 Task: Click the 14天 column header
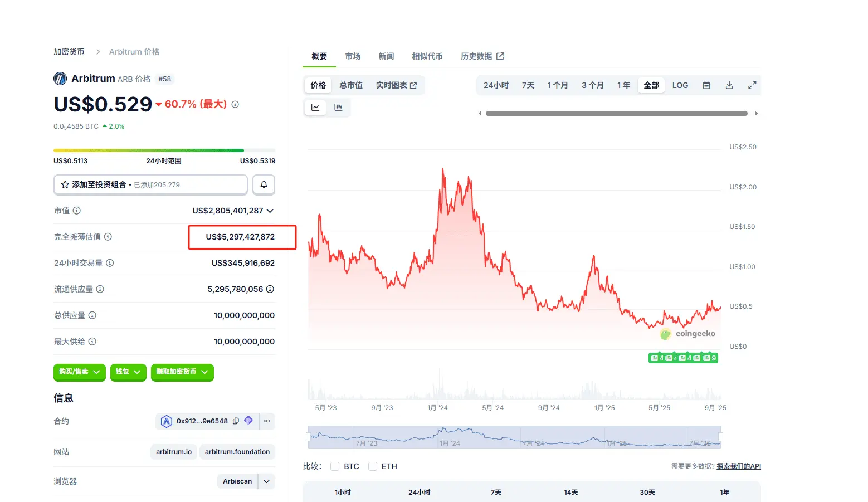[571, 493]
